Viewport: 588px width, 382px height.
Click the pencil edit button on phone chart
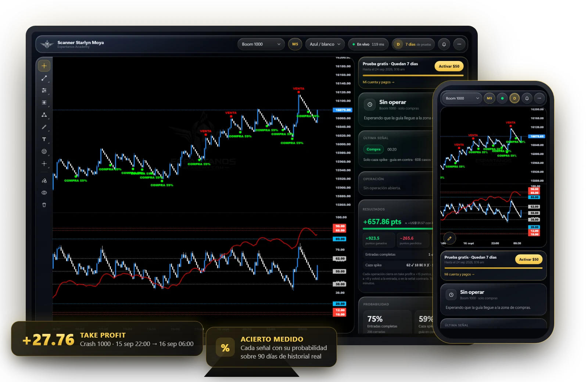point(449,238)
